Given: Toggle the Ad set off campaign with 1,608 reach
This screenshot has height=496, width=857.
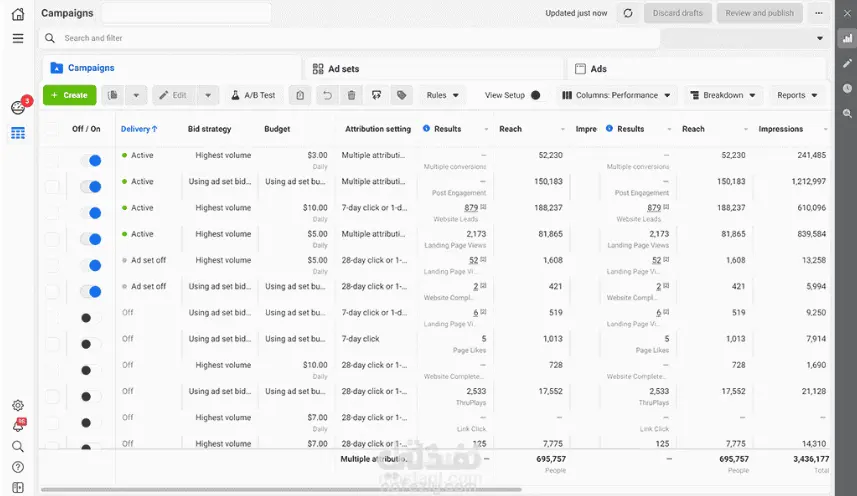Looking at the screenshot, I should (x=91, y=265).
